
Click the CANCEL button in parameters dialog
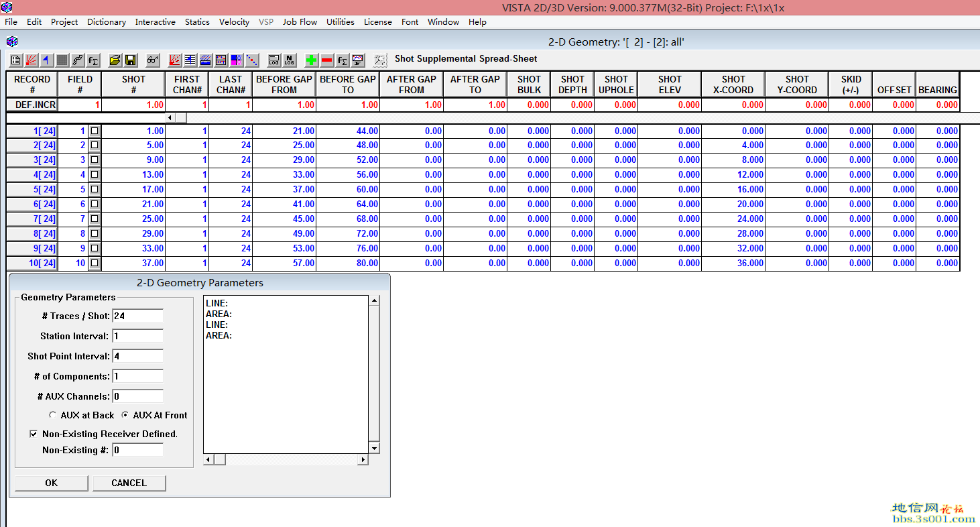pos(129,483)
